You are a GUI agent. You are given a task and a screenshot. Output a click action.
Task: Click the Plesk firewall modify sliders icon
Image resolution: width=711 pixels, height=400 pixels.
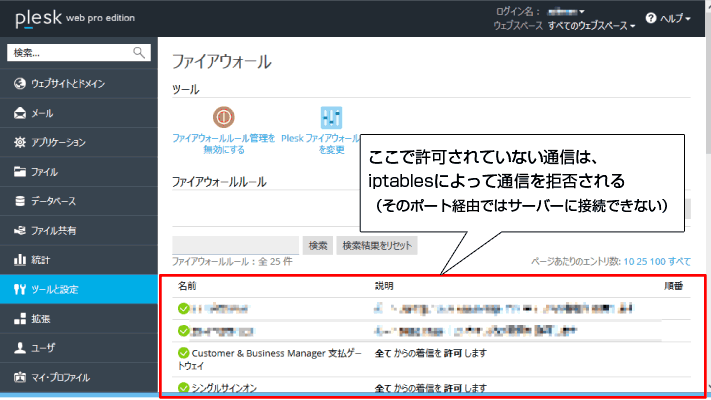coord(331,117)
